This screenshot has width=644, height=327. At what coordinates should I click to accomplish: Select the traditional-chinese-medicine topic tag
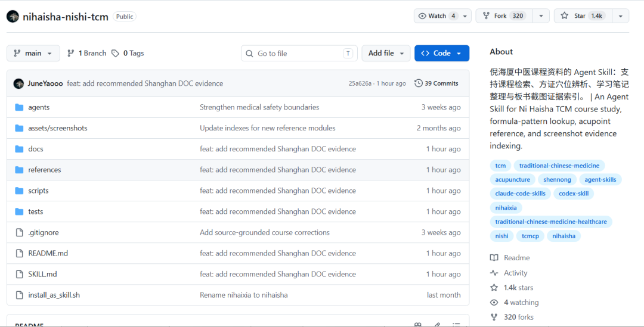[559, 166]
